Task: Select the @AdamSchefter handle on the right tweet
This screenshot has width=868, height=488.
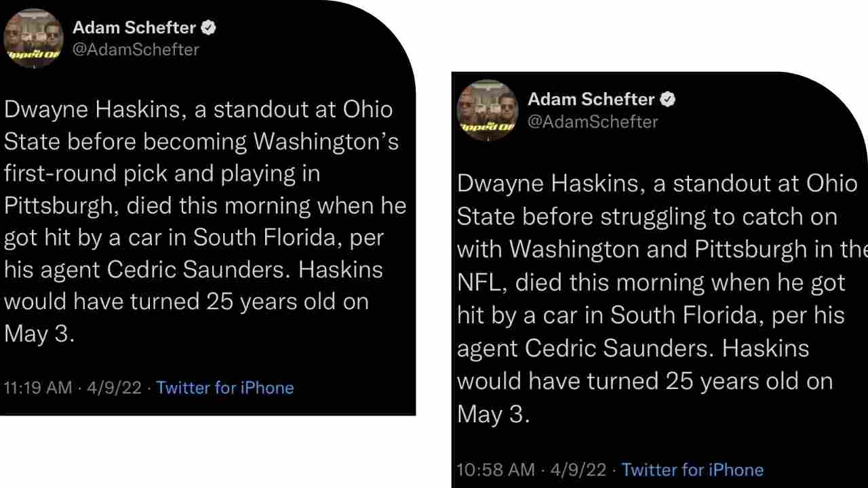Action: [593, 122]
